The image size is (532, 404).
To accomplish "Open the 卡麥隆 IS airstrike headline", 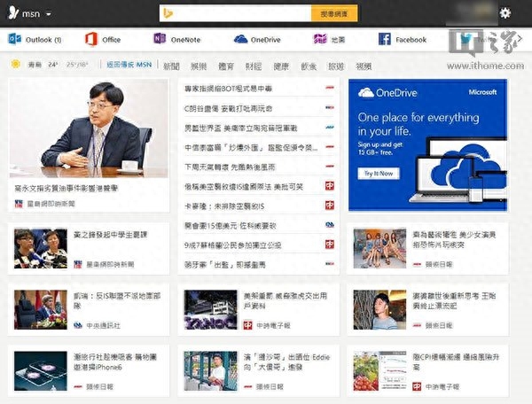I will coord(224,206).
